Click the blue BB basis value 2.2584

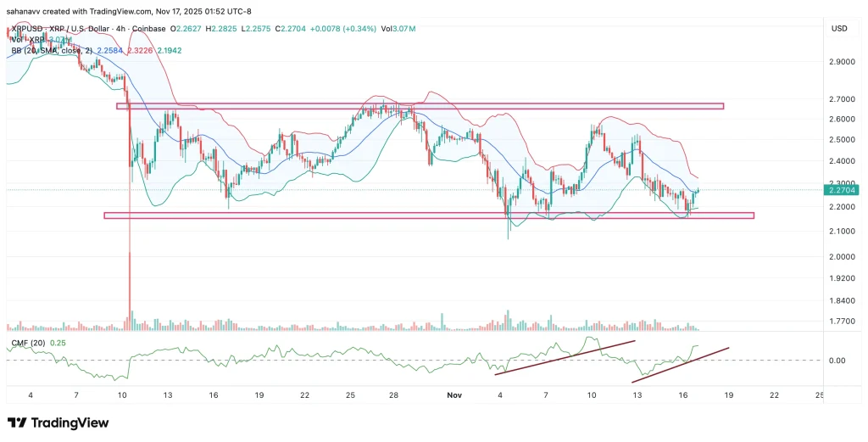[110, 51]
